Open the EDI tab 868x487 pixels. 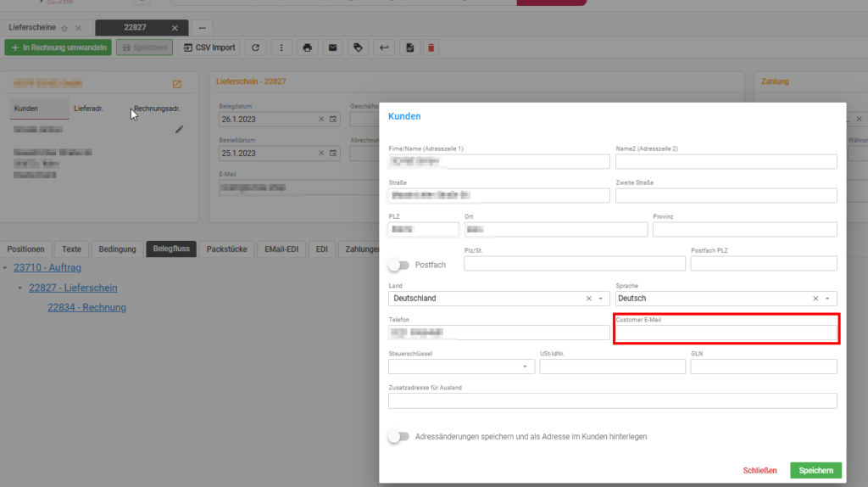[x=321, y=249]
